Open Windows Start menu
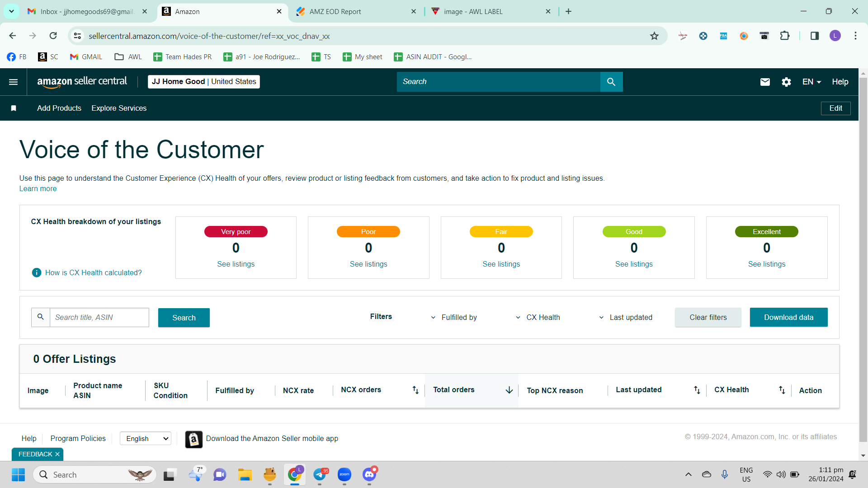Image resolution: width=868 pixels, height=488 pixels. tap(18, 475)
